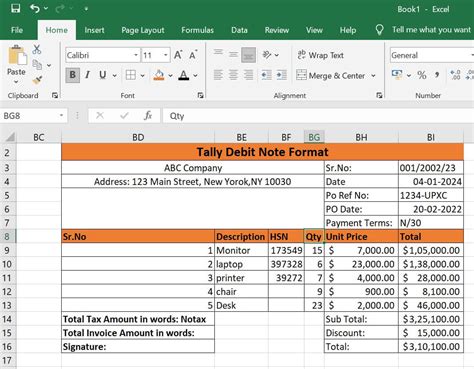The width and height of the screenshot is (474, 369).
Task: Click Decrease Indent icon
Action: coord(266,75)
